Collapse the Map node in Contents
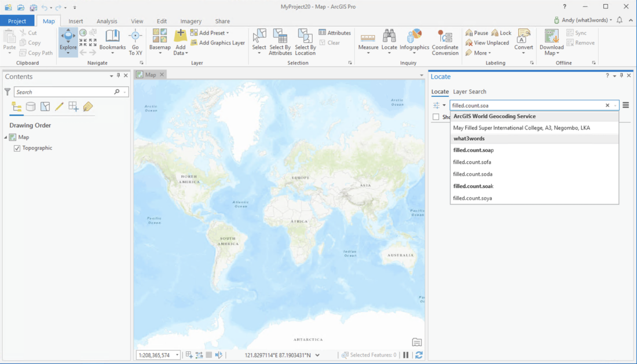The width and height of the screenshot is (637, 364). coord(6,138)
